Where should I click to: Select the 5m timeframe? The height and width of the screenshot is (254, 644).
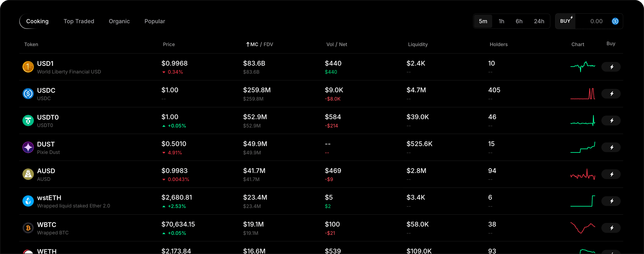[483, 21]
